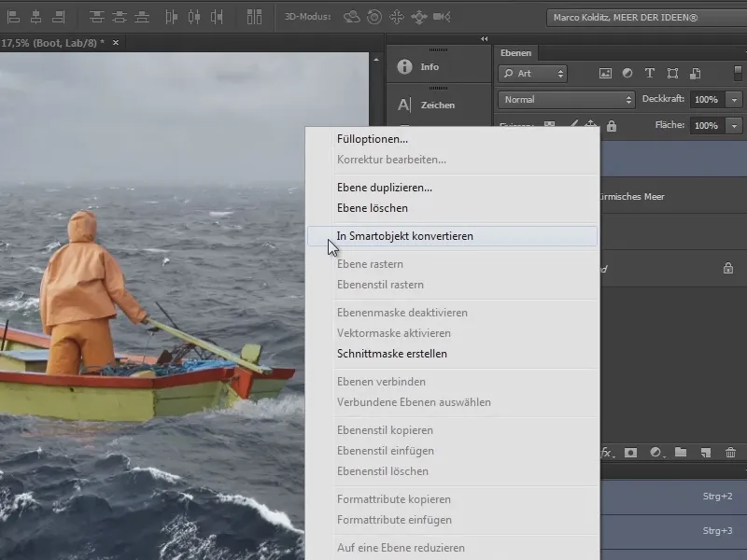Select the Boot document tab
This screenshot has height=560, width=747.
pos(52,43)
